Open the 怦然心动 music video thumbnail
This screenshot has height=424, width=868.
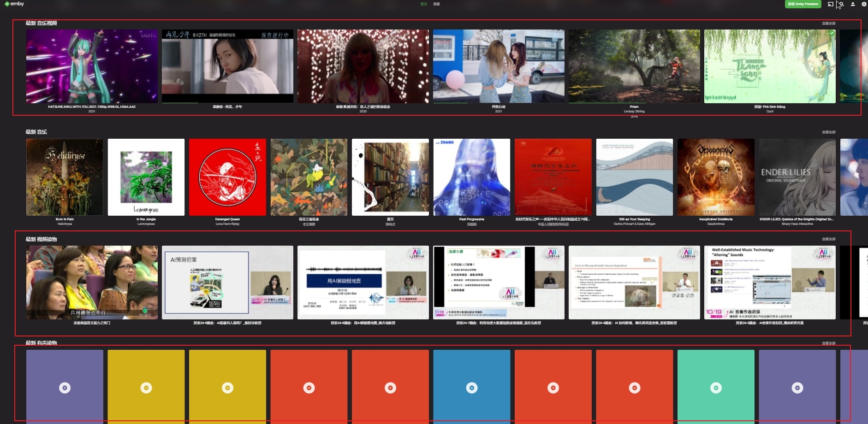click(x=499, y=66)
